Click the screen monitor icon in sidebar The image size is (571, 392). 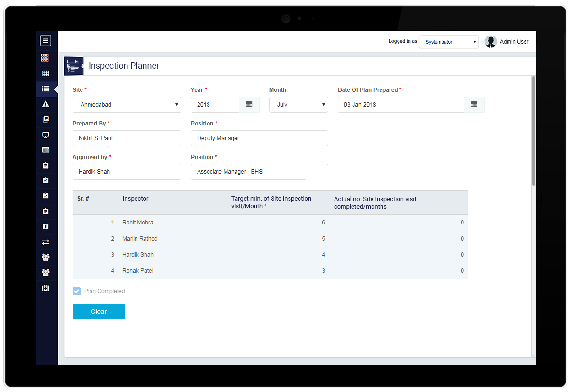(x=45, y=135)
